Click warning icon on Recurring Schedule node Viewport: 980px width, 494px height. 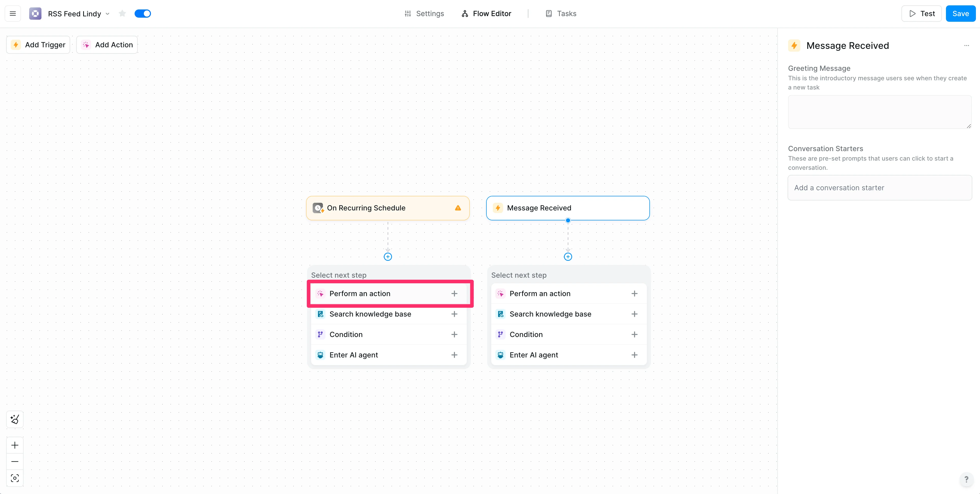coord(458,208)
